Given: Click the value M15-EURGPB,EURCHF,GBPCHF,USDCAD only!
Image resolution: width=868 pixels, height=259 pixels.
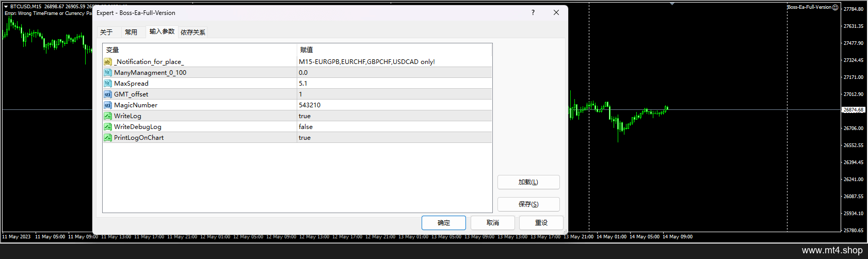Looking at the screenshot, I should click(x=367, y=62).
